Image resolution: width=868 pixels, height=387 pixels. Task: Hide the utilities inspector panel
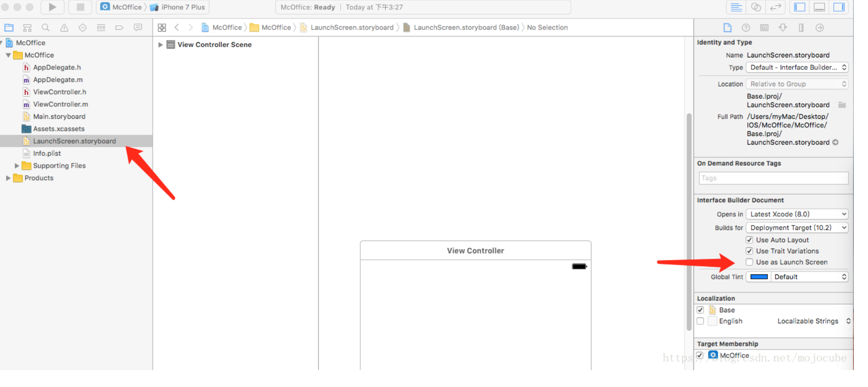(x=839, y=7)
